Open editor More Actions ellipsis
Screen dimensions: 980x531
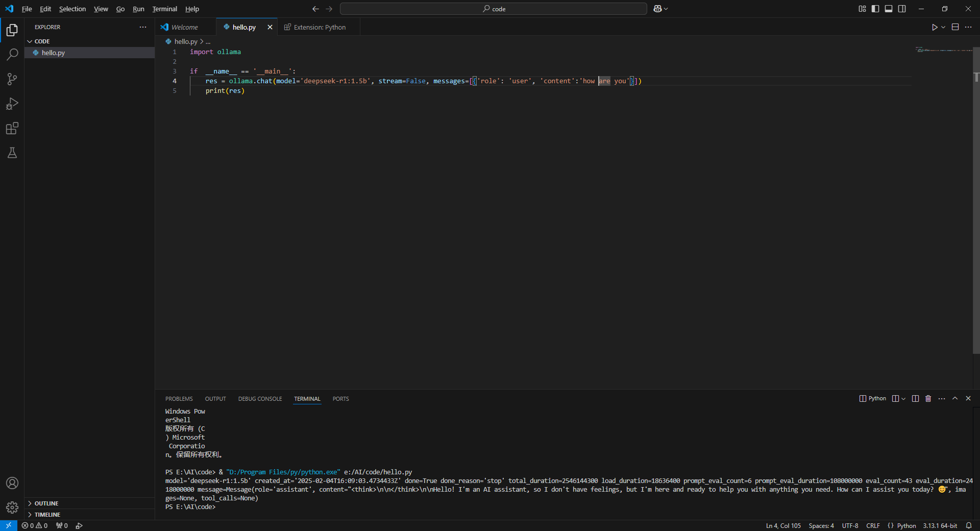coord(968,27)
